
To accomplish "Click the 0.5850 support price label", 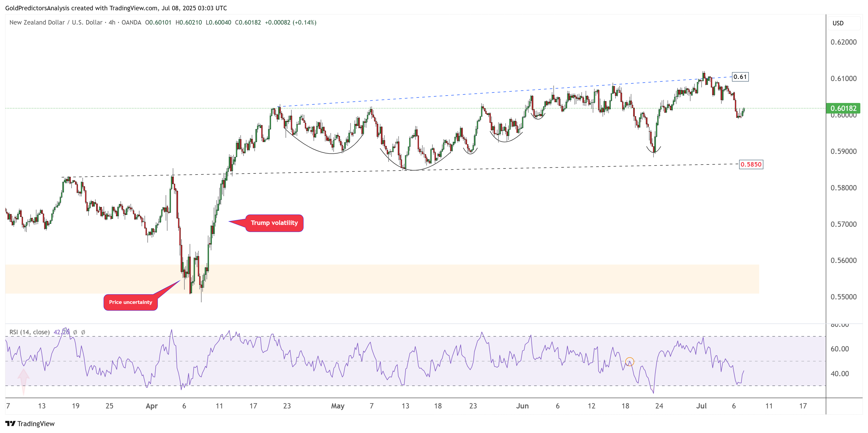I will (751, 164).
